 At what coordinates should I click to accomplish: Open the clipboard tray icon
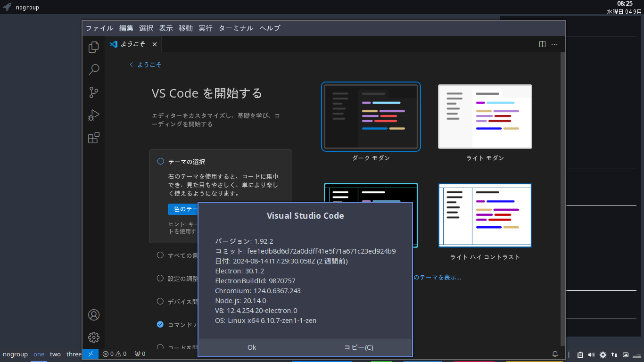pos(580,355)
